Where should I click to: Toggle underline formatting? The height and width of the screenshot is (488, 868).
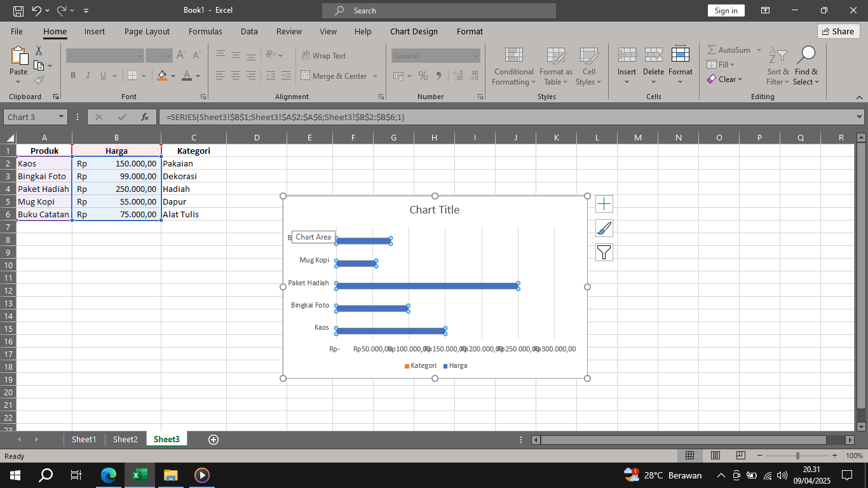click(103, 76)
